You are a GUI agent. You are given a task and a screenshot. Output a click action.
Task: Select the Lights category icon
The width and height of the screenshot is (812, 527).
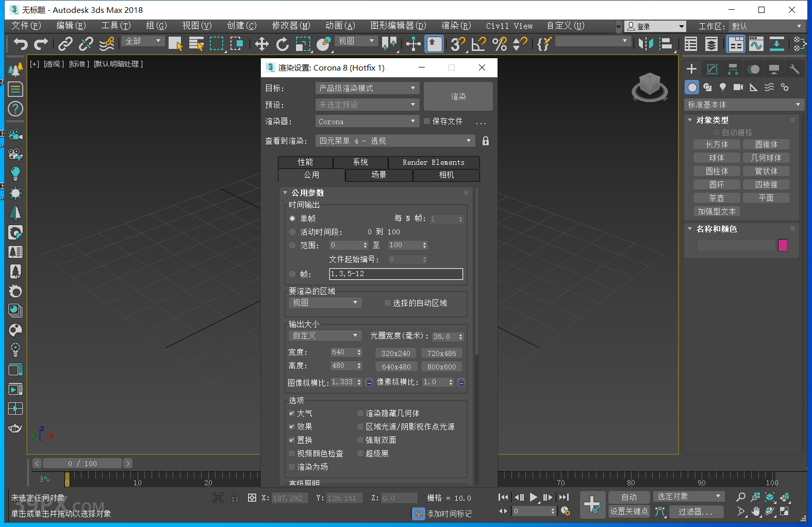723,87
